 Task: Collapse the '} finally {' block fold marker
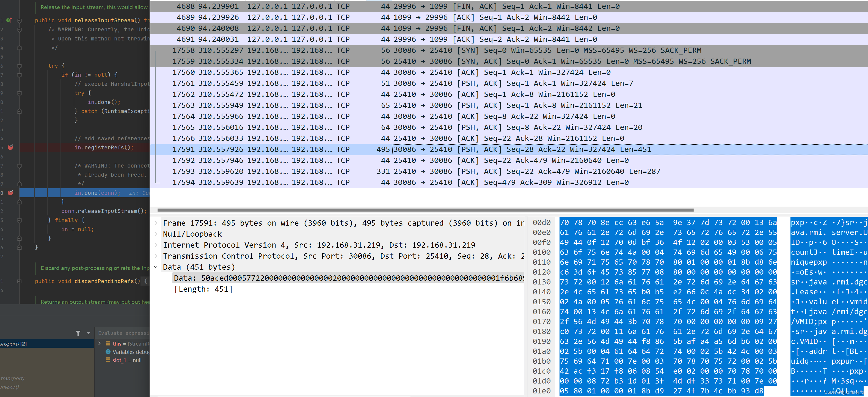tap(20, 220)
